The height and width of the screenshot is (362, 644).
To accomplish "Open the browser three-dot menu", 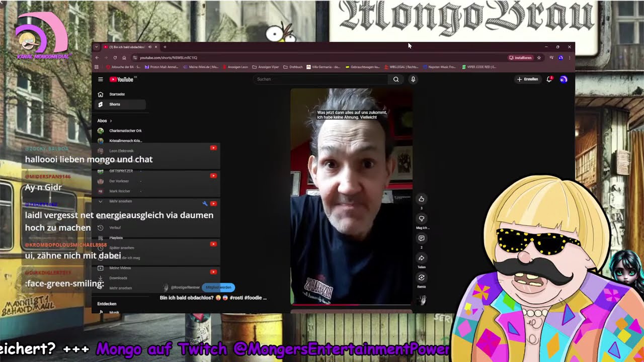I will (x=570, y=58).
